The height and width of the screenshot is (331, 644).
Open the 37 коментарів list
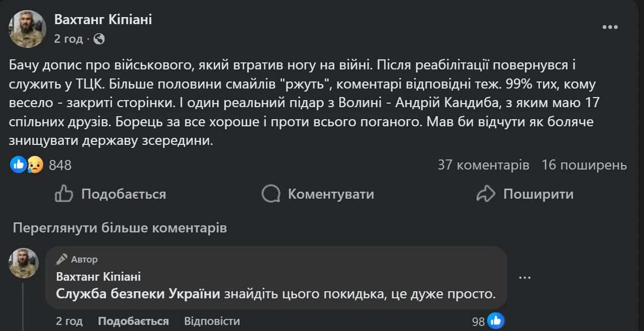[483, 165]
